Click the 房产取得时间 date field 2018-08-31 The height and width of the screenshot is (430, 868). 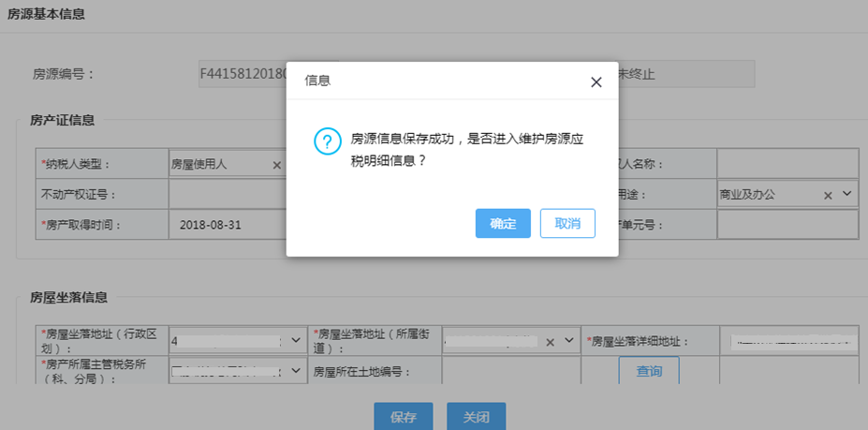coord(228,226)
